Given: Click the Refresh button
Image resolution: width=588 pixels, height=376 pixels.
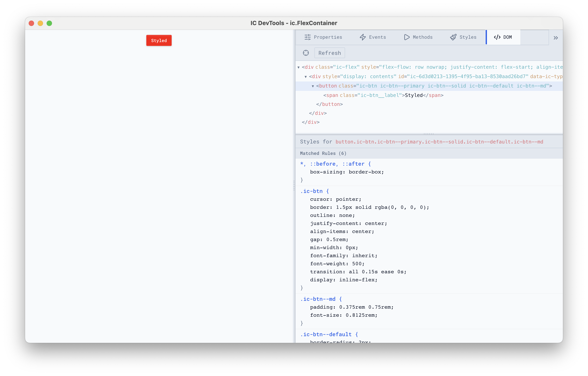Looking at the screenshot, I should click(329, 53).
